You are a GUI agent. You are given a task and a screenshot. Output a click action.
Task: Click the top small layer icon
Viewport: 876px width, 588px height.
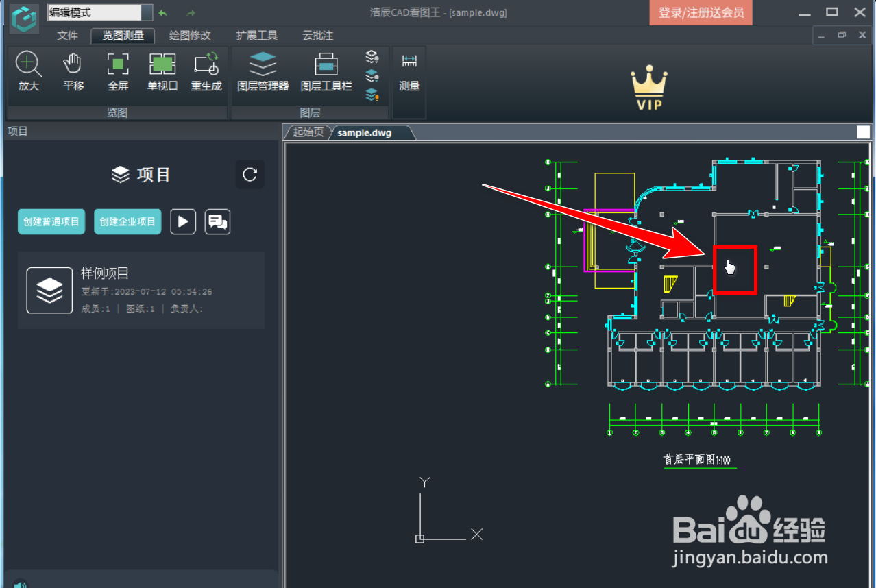[372, 57]
